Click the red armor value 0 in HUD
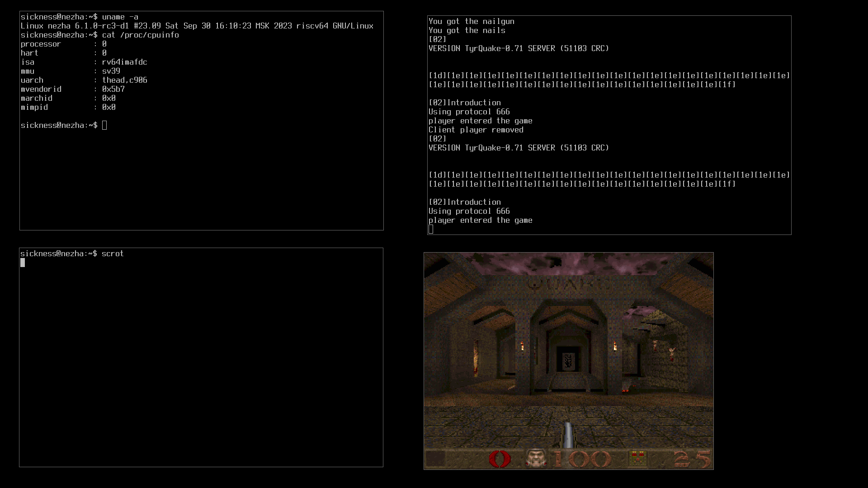Viewport: 868px width, 488px height. coord(500,459)
